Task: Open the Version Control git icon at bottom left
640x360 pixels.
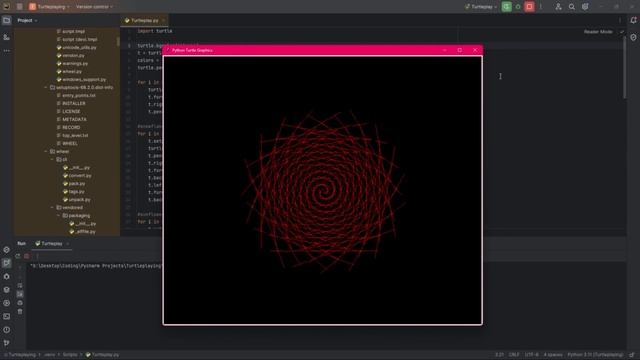Action: tap(7, 343)
